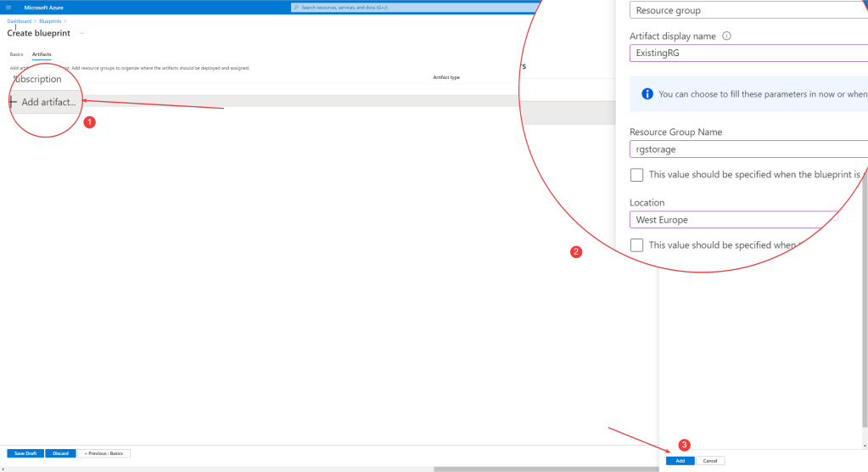Click the Cancel button in the panel
The image size is (868, 472).
[x=711, y=460]
